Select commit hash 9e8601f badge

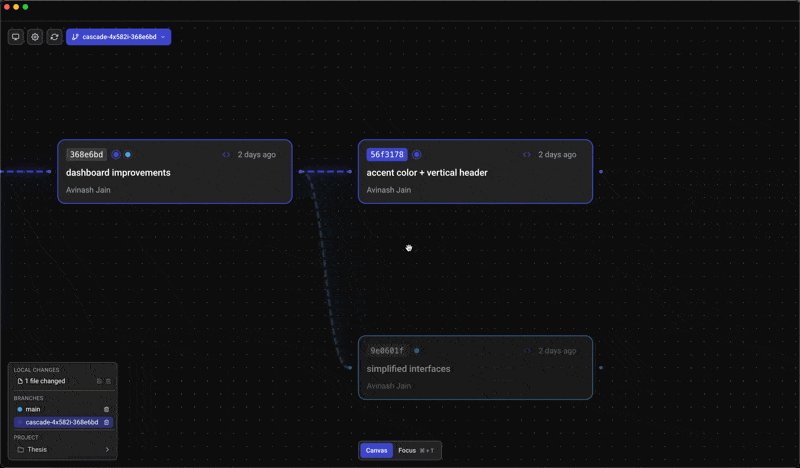pos(387,351)
